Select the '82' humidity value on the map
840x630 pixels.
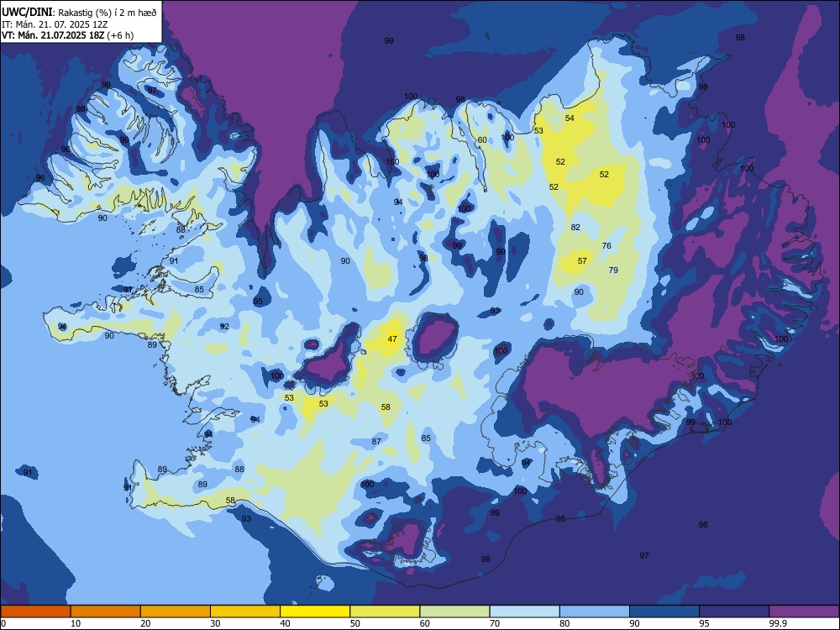pos(575,227)
